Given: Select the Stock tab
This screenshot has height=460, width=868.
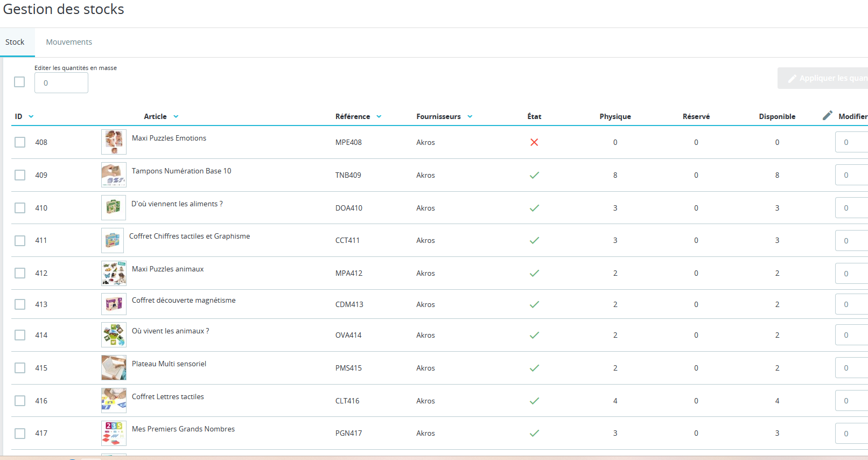Looking at the screenshot, I should tap(15, 42).
